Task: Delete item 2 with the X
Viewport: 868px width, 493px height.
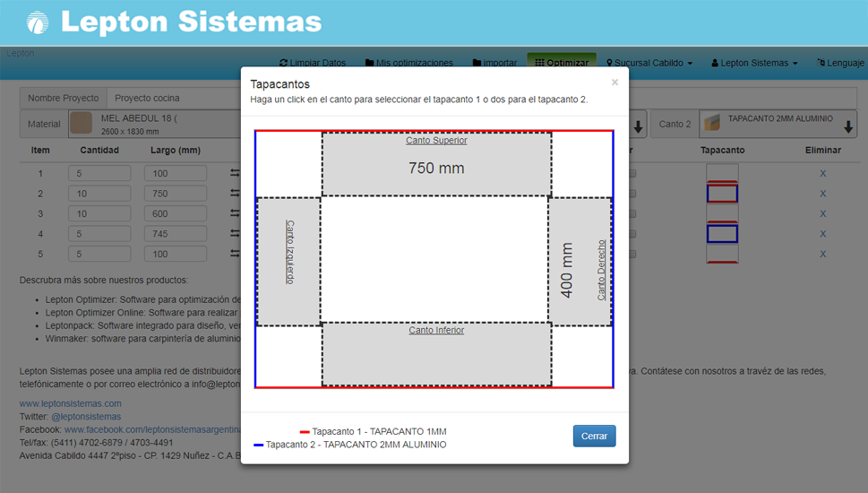Action: (822, 194)
